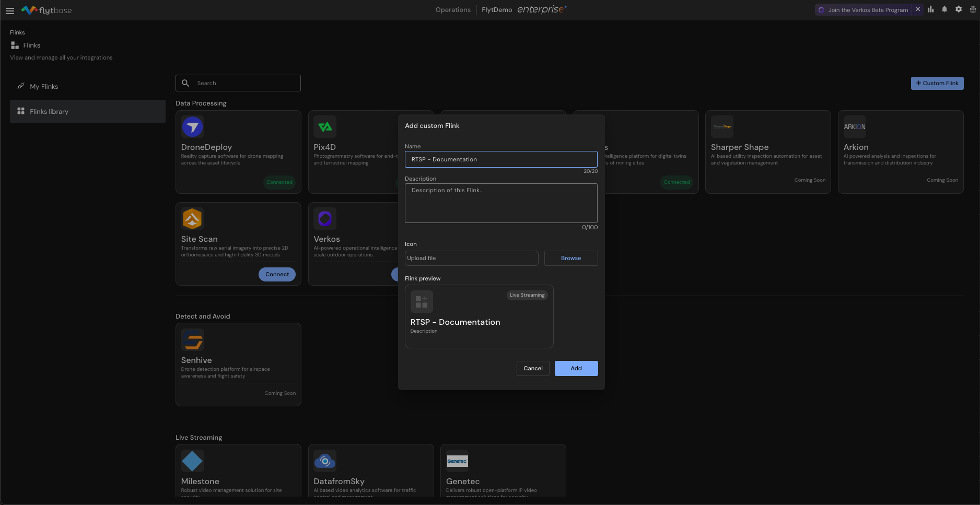
Task: Click the DatafromSky logo icon
Action: coord(325,461)
